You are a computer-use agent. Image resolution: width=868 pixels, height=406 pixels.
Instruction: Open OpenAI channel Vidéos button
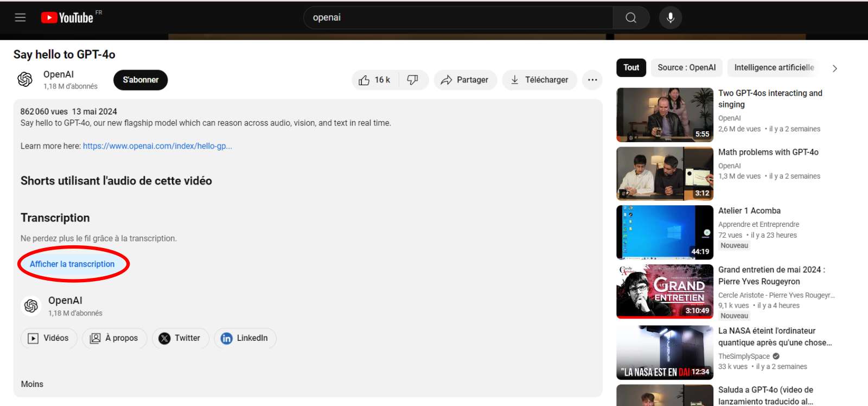point(49,338)
